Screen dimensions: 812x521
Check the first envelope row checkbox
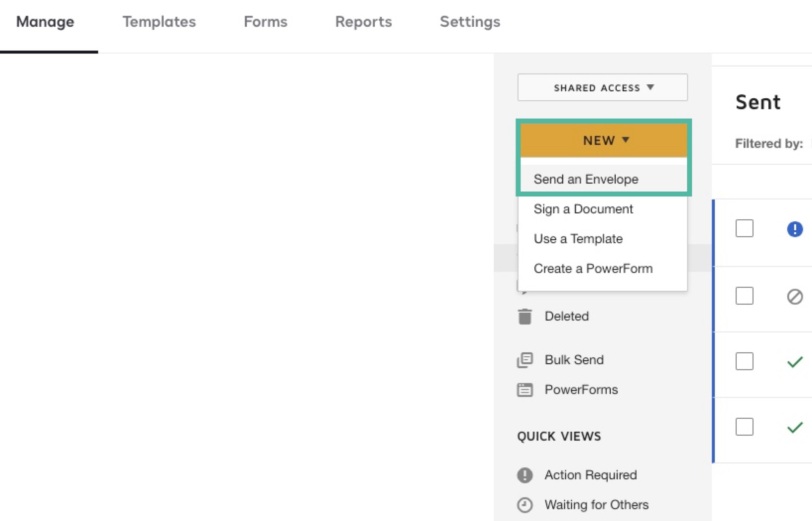pyautogui.click(x=744, y=229)
